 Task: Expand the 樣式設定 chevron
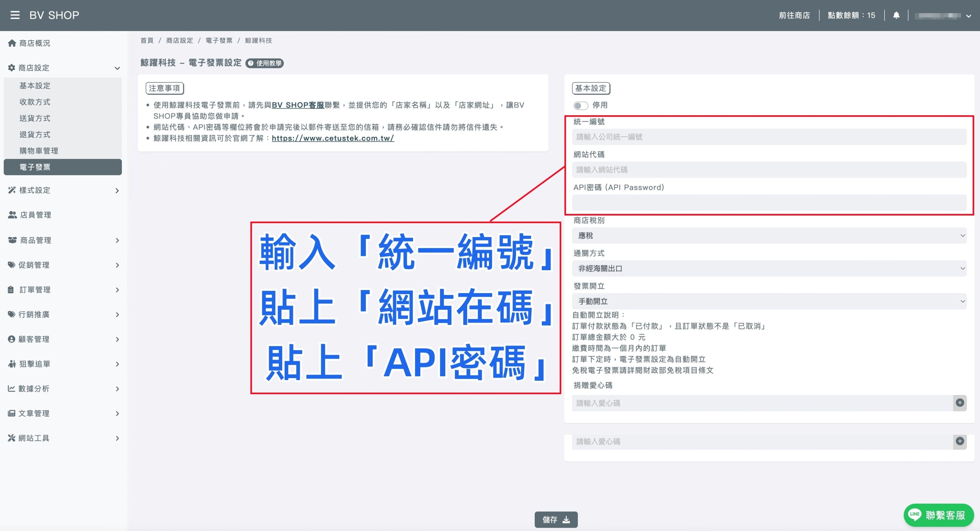pyautogui.click(x=117, y=190)
